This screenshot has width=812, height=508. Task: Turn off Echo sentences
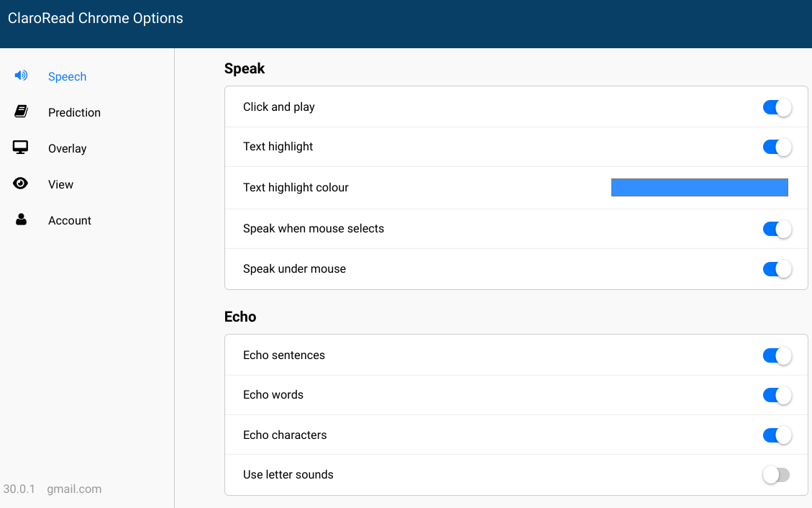[x=776, y=355]
